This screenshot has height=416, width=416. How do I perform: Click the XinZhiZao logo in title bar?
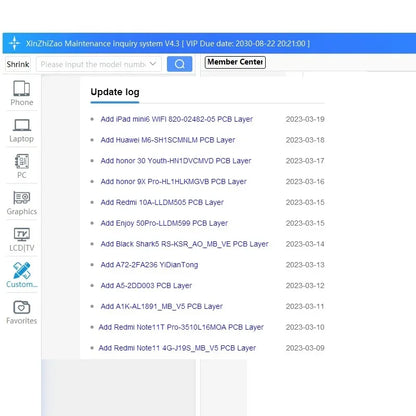[x=14, y=43]
